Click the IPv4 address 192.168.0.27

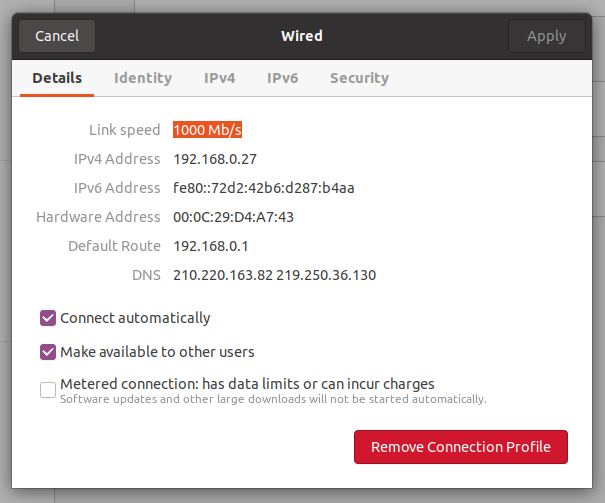(x=215, y=159)
